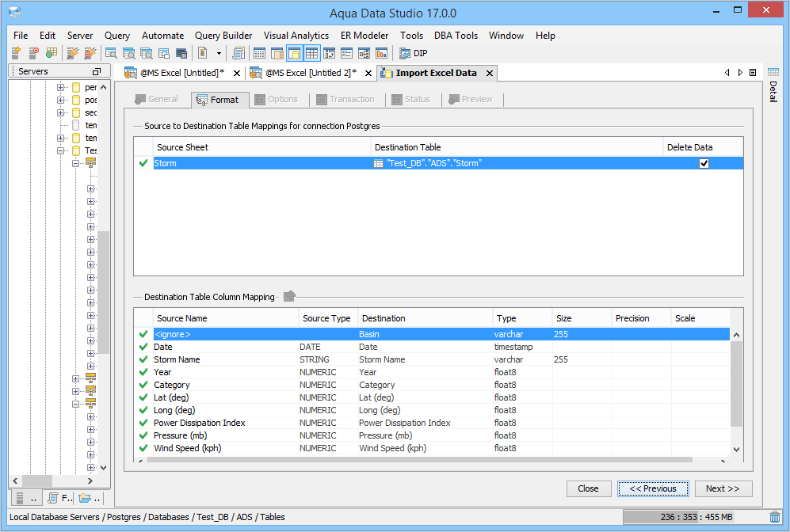Close the Import Excel Data tab
Image resolution: width=790 pixels, height=532 pixels.
click(489, 73)
